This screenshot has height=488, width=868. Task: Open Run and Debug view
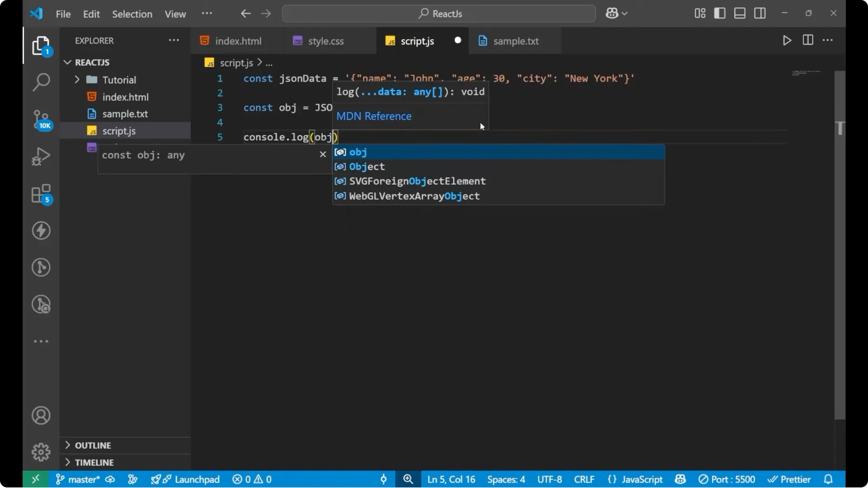pyautogui.click(x=41, y=156)
